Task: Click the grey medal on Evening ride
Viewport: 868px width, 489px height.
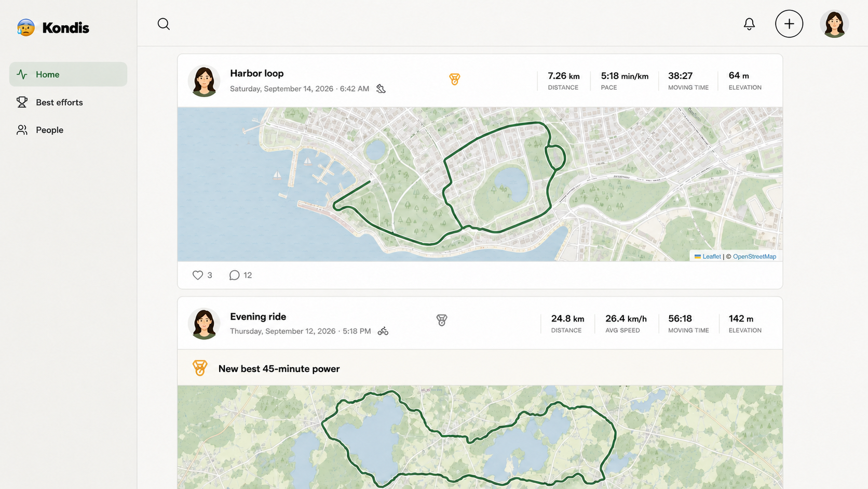Action: 442,320
